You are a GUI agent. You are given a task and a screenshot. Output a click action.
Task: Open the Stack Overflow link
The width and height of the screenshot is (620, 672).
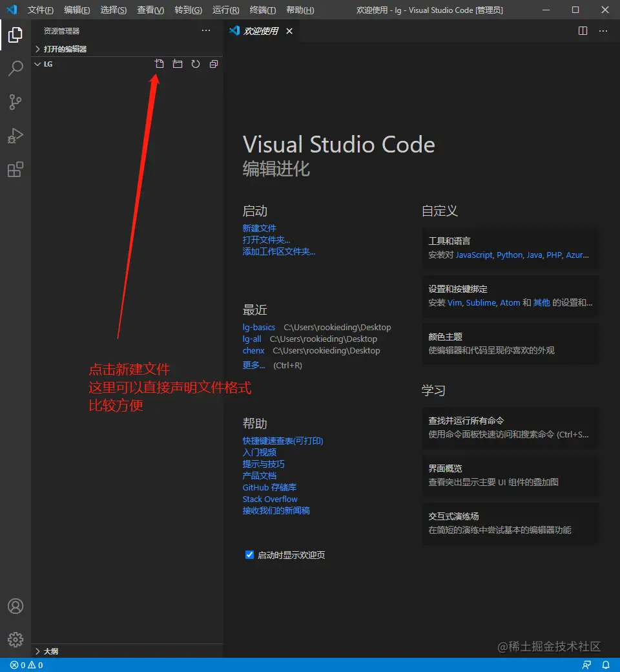[270, 499]
